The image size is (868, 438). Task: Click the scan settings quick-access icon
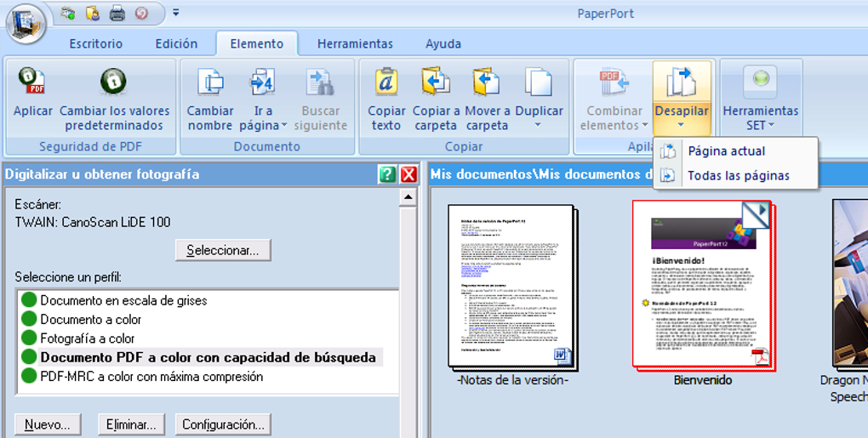[x=68, y=13]
